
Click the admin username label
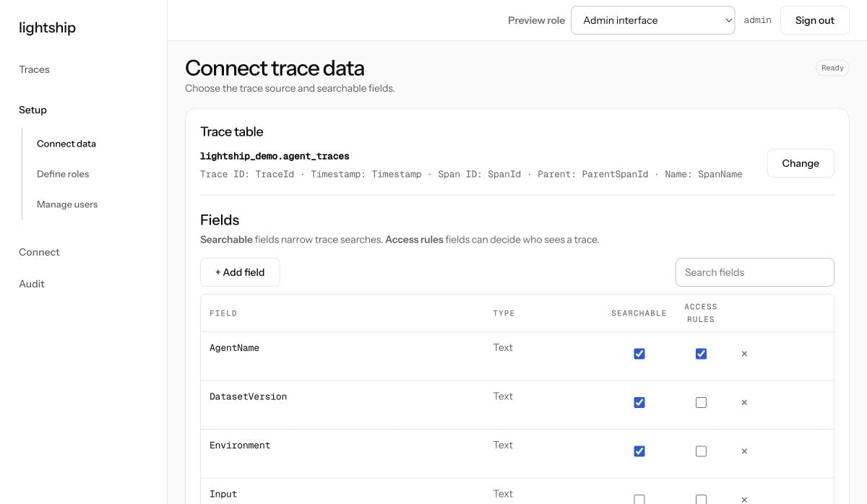point(758,20)
